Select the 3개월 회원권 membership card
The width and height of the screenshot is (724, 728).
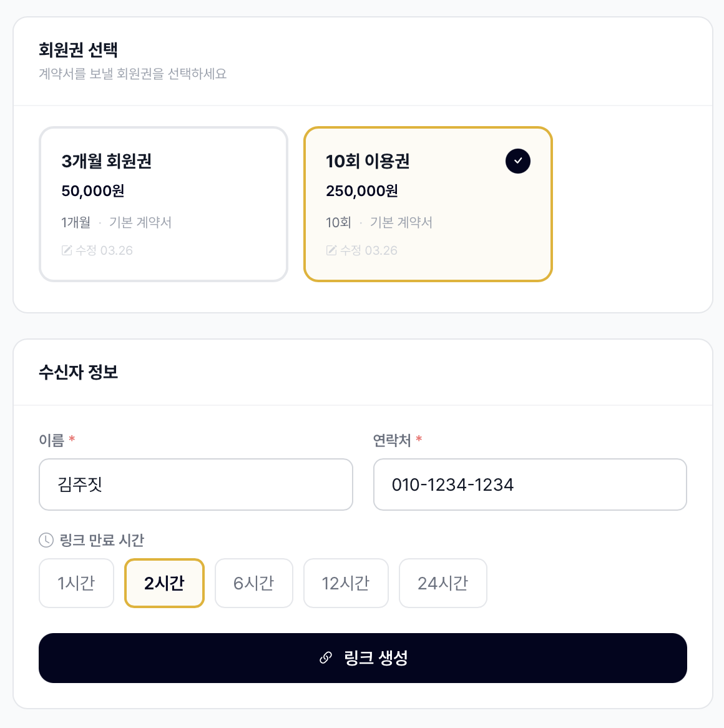[x=164, y=204]
